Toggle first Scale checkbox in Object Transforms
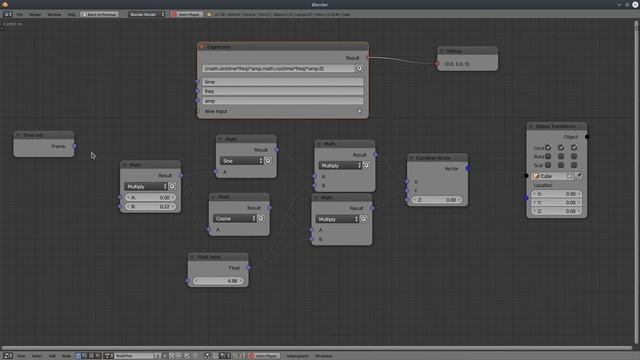 [548, 165]
